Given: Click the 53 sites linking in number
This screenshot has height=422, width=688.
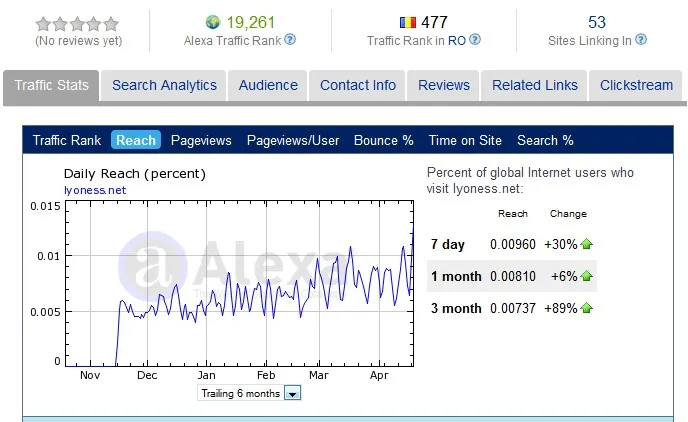Looking at the screenshot, I should tap(597, 22).
